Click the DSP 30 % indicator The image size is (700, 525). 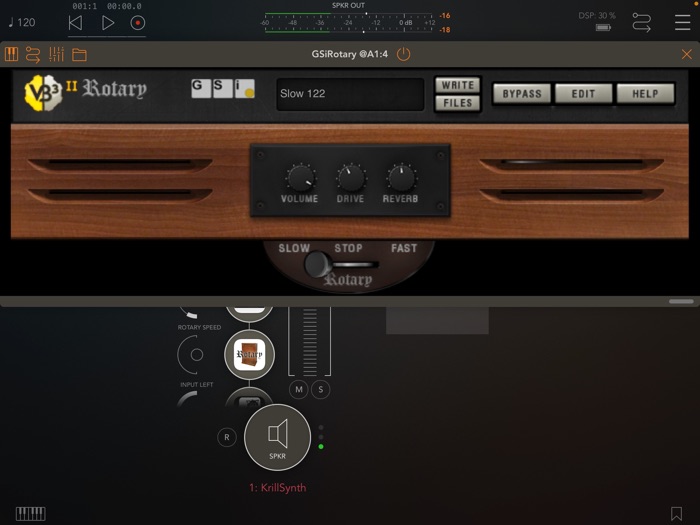[597, 16]
